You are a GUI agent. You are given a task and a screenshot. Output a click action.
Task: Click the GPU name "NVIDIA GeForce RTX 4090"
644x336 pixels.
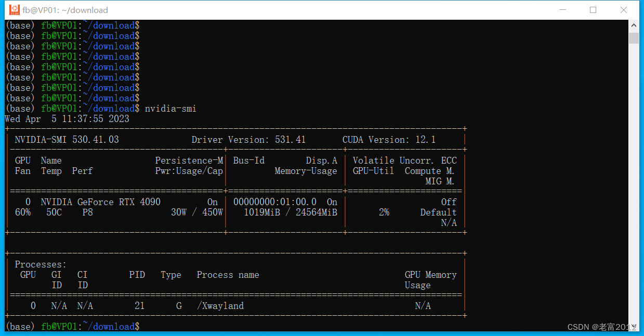point(101,202)
